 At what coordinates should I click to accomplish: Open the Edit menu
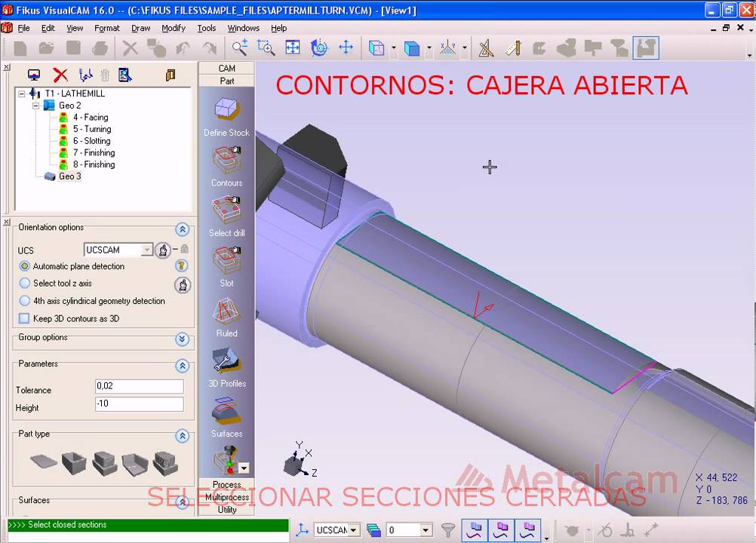pos(48,28)
